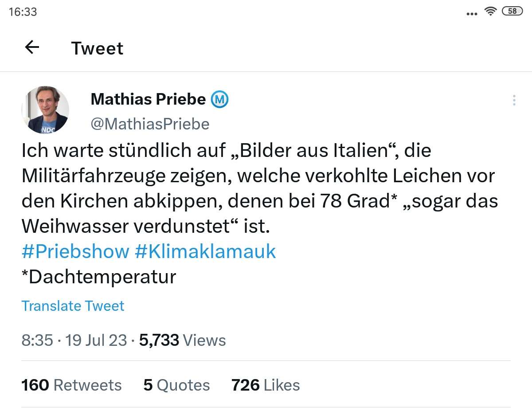
Task: Tap the blue verified badge beside Mathias Priebe
Action: (219, 100)
